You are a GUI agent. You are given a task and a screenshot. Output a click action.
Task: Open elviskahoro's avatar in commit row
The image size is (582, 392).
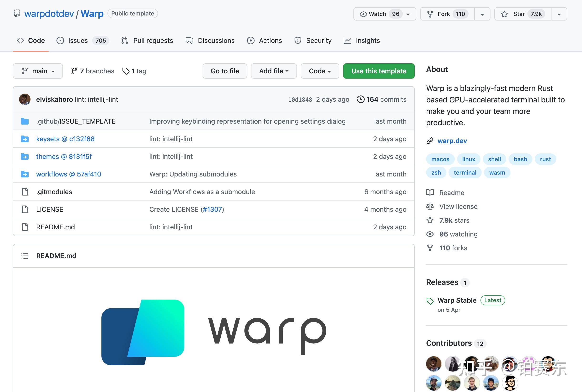tap(25, 99)
